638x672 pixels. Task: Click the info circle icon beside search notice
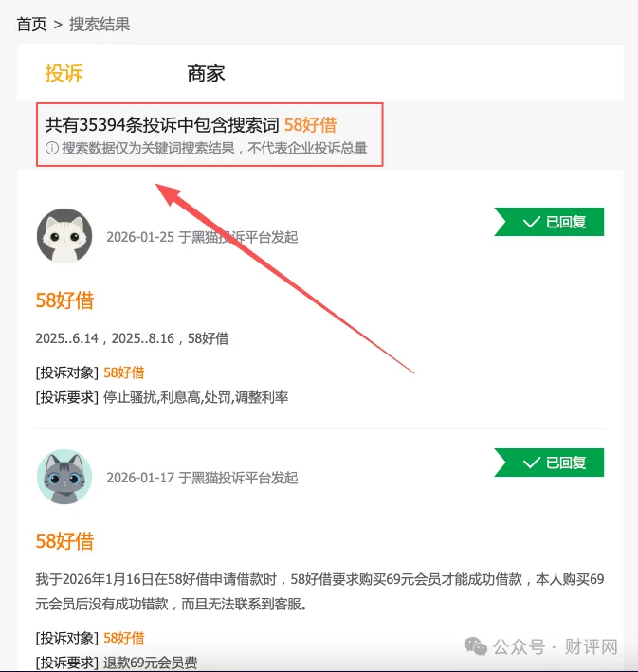click(x=52, y=148)
